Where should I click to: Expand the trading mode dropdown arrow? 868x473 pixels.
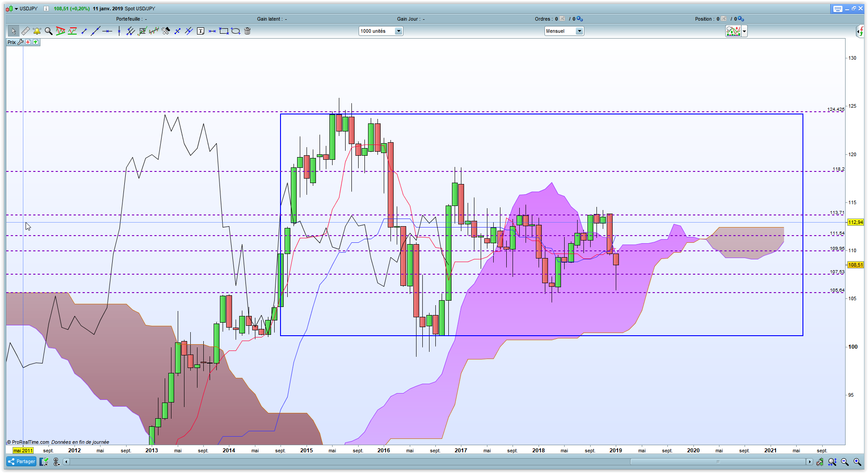[745, 31]
